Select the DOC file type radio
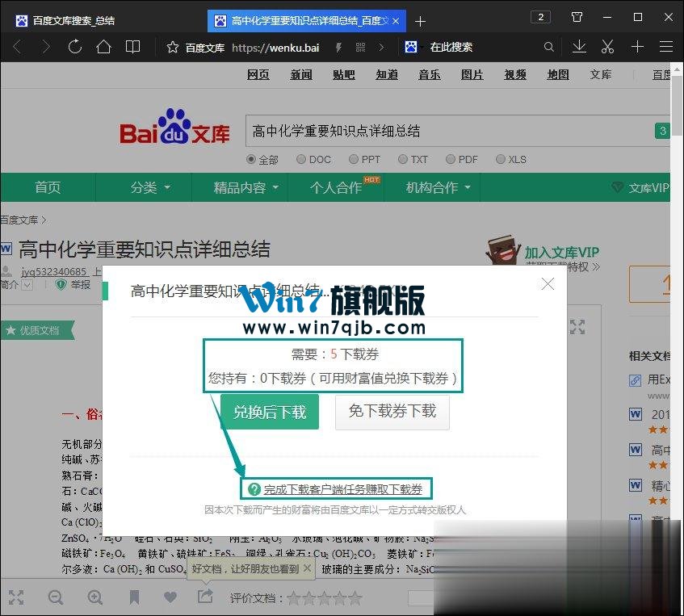Image resolution: width=684 pixels, height=616 pixels. (x=301, y=159)
